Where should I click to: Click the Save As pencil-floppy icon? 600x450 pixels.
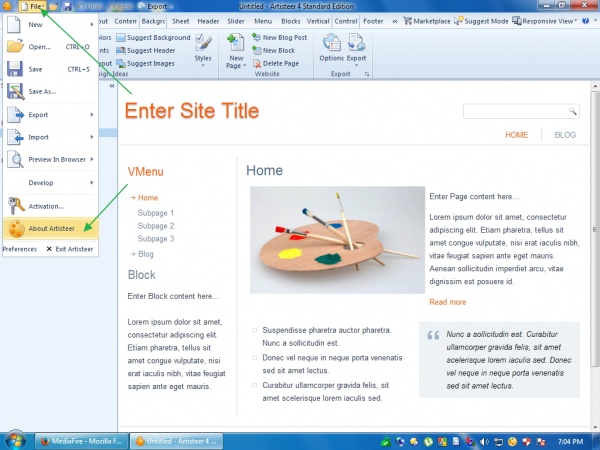[15, 91]
